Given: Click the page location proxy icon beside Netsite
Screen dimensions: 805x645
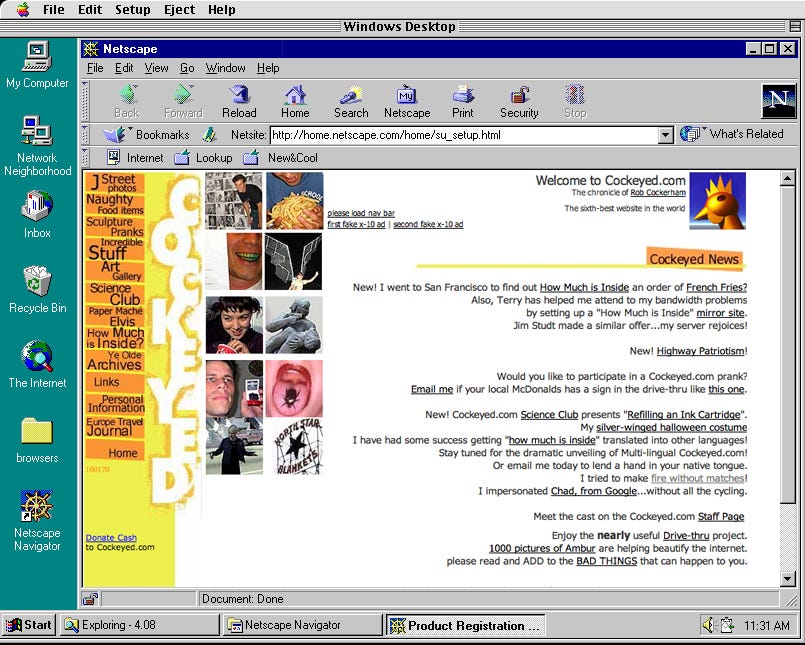Looking at the screenshot, I should [209, 135].
